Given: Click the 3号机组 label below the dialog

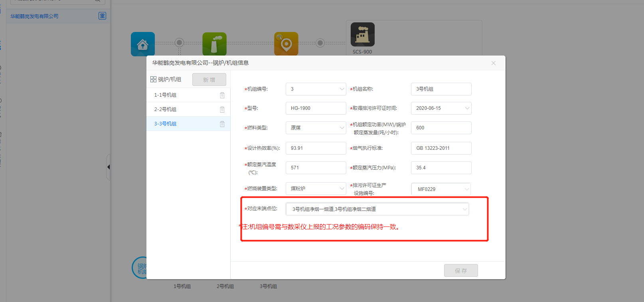Looking at the screenshot, I should click(268, 286).
